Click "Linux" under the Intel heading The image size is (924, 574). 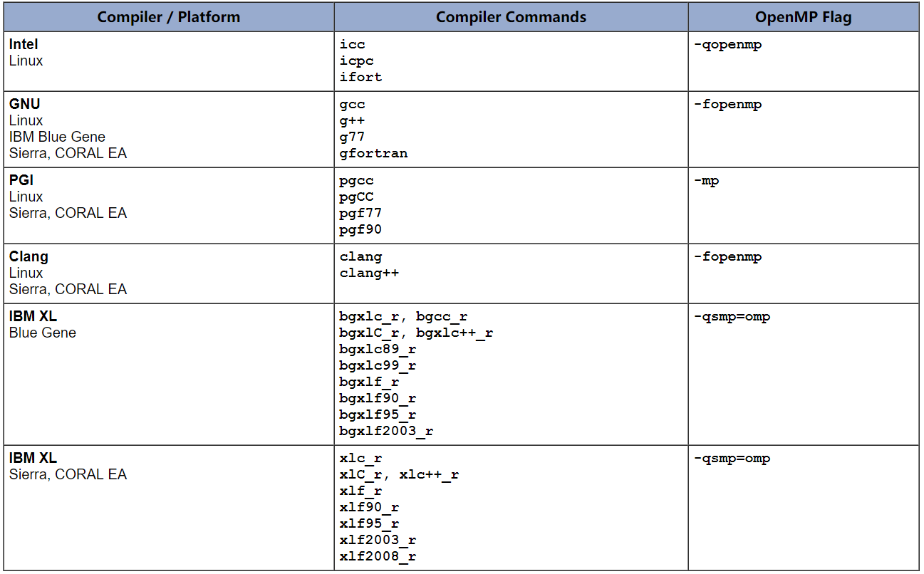coord(26,61)
